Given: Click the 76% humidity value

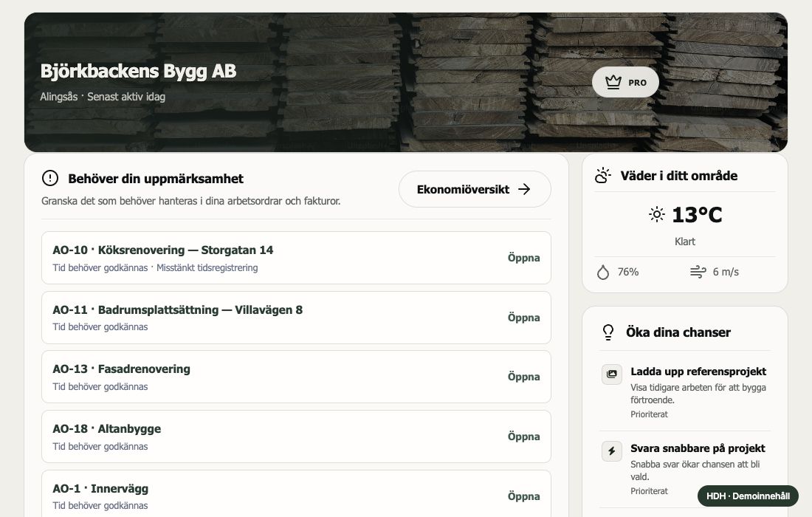Looking at the screenshot, I should click(x=628, y=272).
